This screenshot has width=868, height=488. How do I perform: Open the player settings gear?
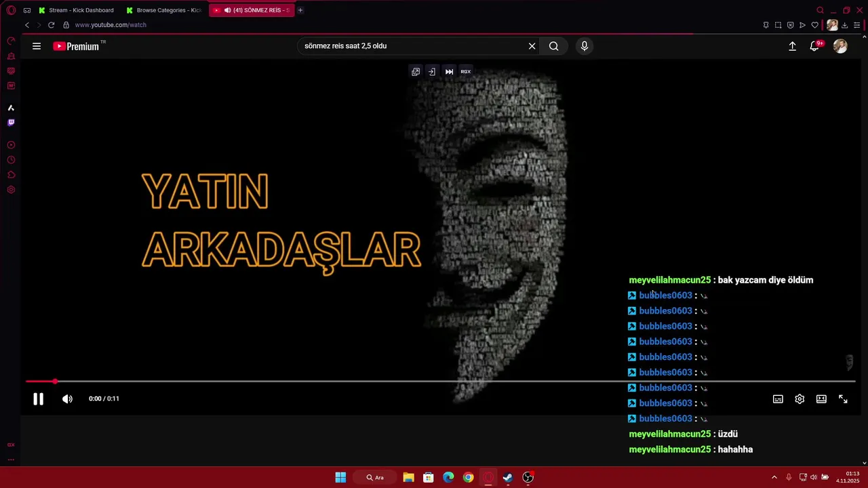[800, 399]
